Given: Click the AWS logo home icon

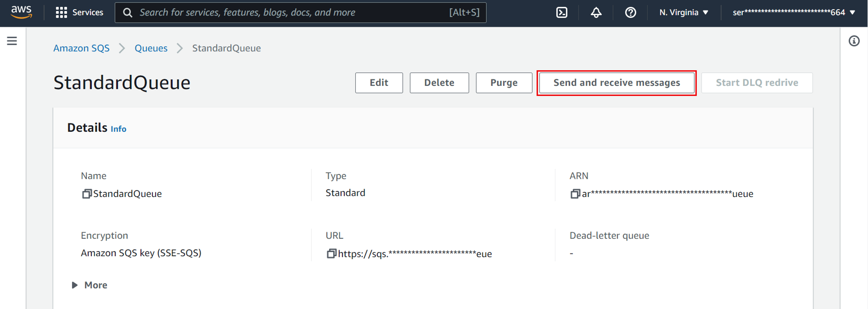Looking at the screenshot, I should pos(21,12).
